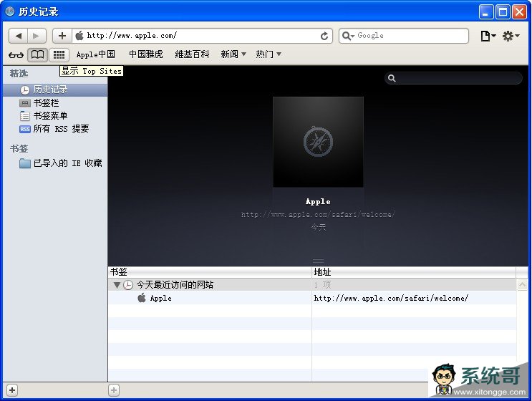Click the Safari icon in title bar
This screenshot has width=532, height=401.
(x=10, y=11)
